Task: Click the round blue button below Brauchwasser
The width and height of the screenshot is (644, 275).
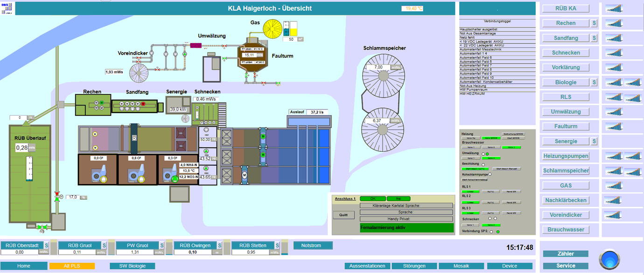Action: (609, 260)
